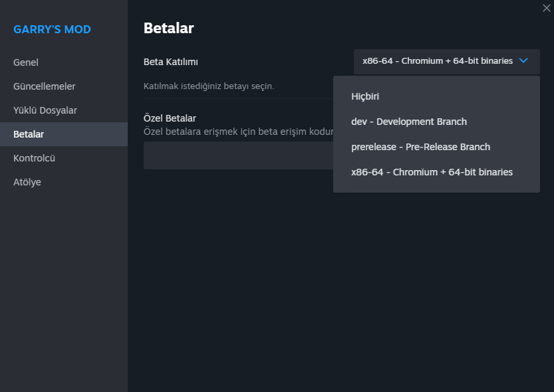
Task: Open the Kontrolcü settings page
Action: coord(34,158)
